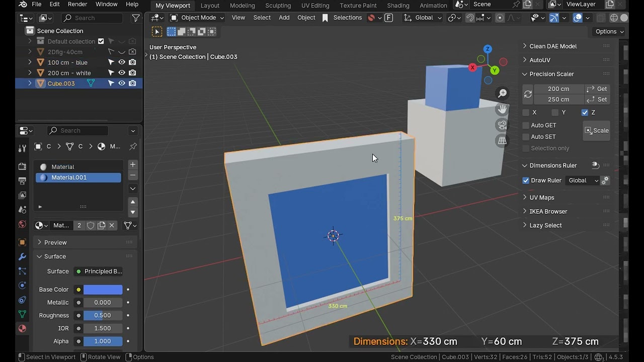Uncheck the Draw Ruler checkbox
This screenshot has height=362, width=644.
click(526, 180)
